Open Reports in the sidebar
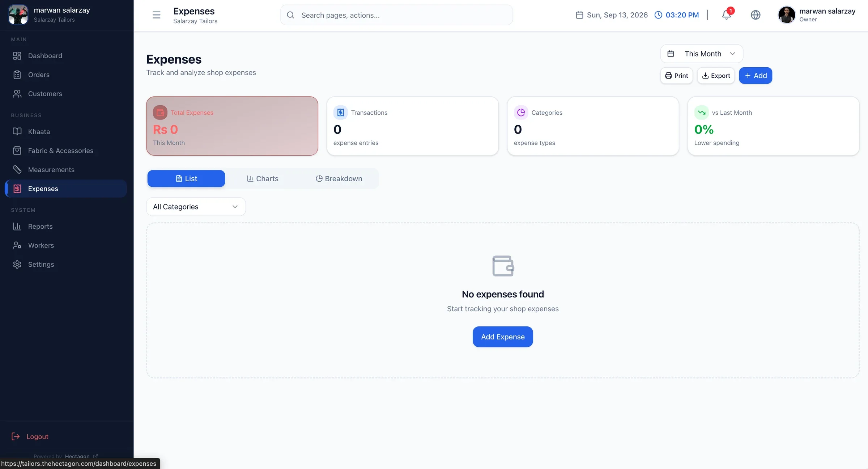This screenshot has height=469, width=868. [x=66, y=227]
